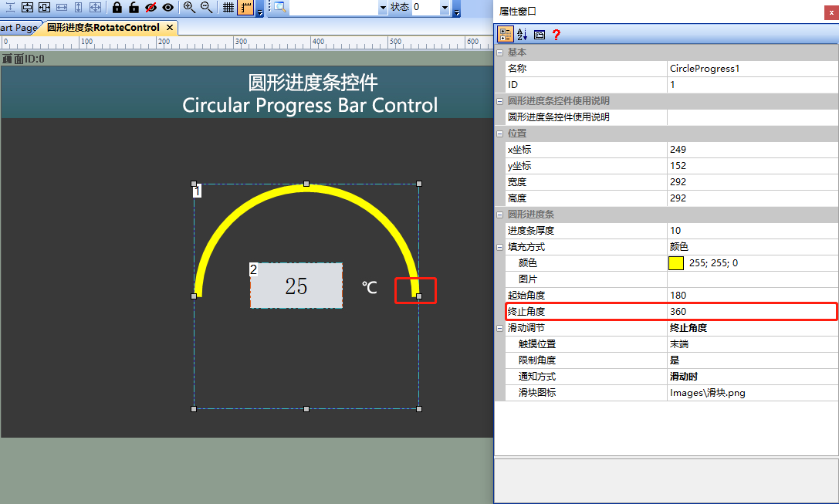Click the 宽度 value 292
Screen dimensions: 839x504
[753, 182]
